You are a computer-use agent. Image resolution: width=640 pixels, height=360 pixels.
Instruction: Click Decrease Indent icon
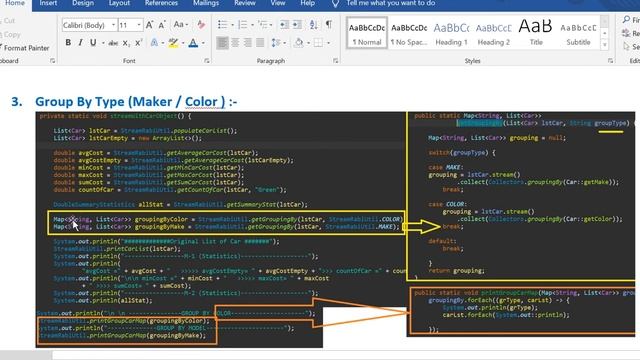tap(284, 24)
